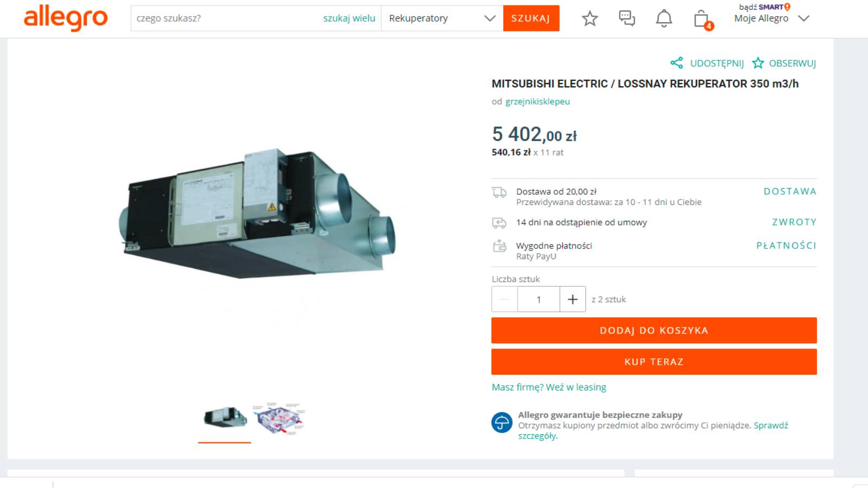Screen dimensions: 868x488
Task: Open the Zwroty returns section
Action: point(794,222)
